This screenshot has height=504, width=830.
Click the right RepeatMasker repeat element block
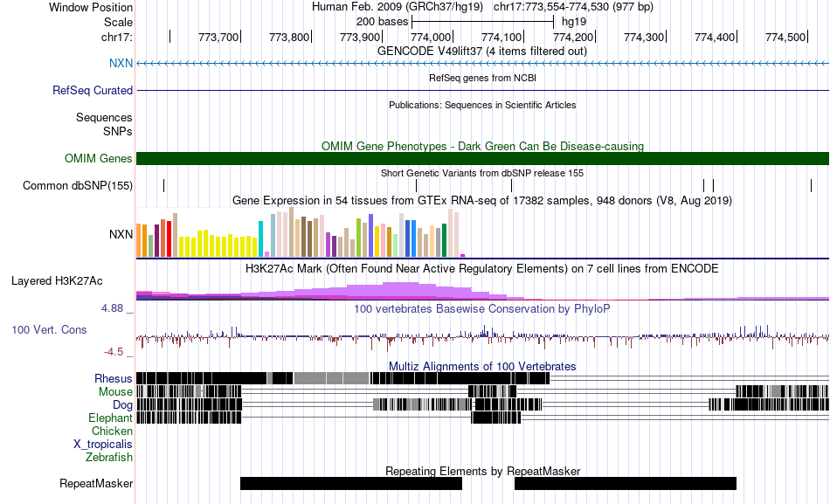tap(625, 483)
